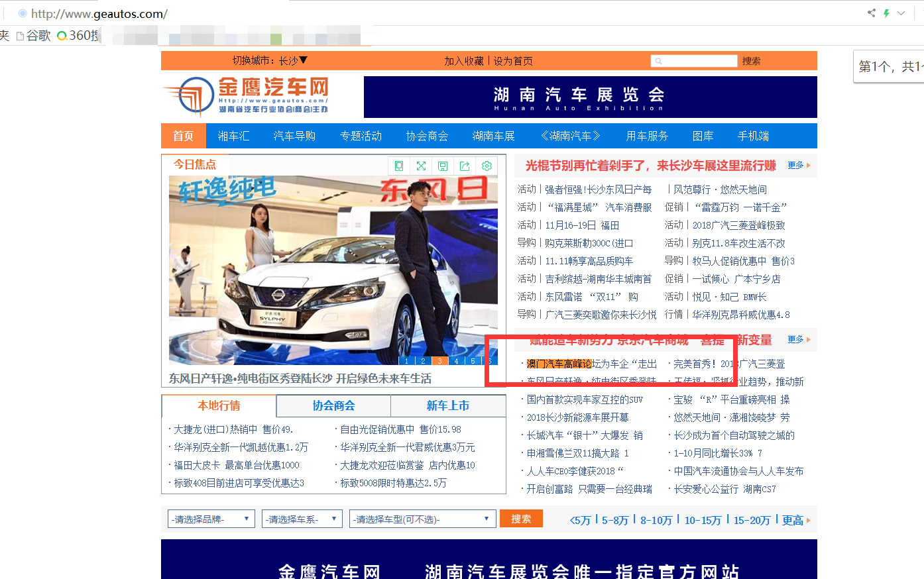The height and width of the screenshot is (579, 924).
Task: Click 加入收藏 link
Action: pos(464,61)
